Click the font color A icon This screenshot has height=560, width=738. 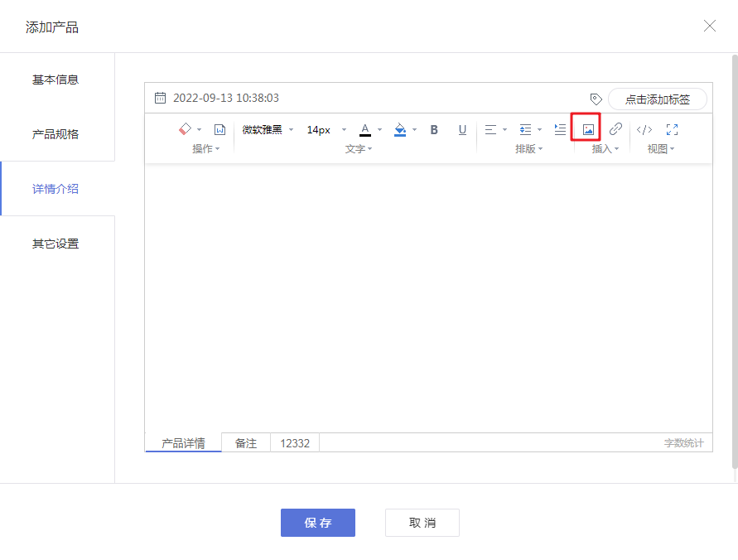(x=365, y=129)
